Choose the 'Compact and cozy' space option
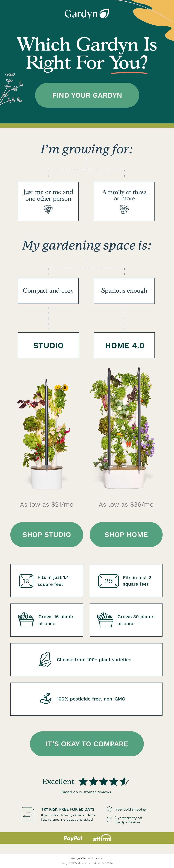This screenshot has height=868, width=174. click(48, 290)
